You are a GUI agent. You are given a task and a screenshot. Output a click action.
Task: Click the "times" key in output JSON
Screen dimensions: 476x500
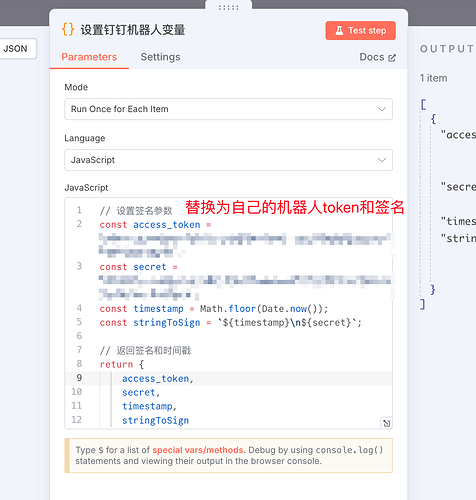[x=458, y=221]
